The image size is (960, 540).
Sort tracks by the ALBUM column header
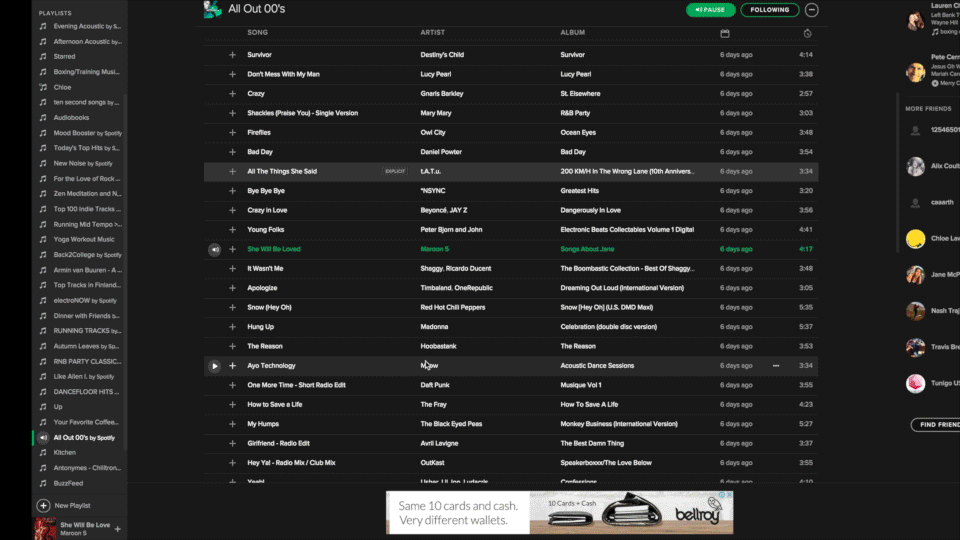pyautogui.click(x=572, y=32)
